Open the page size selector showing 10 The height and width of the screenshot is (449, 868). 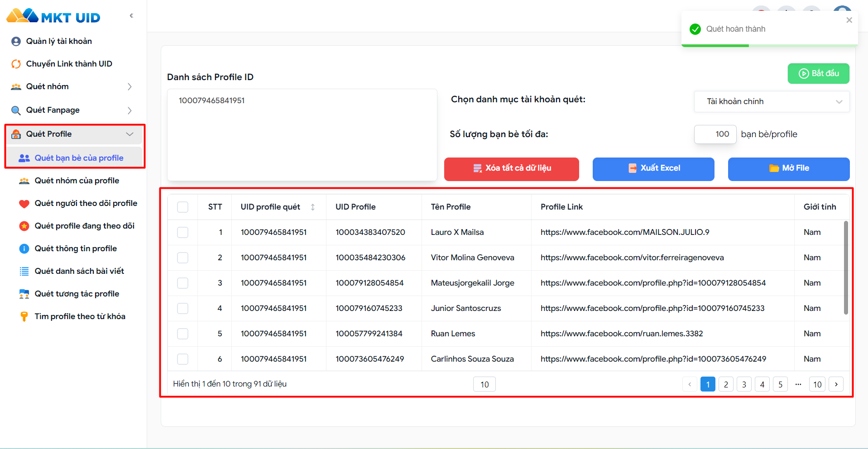pyautogui.click(x=484, y=384)
